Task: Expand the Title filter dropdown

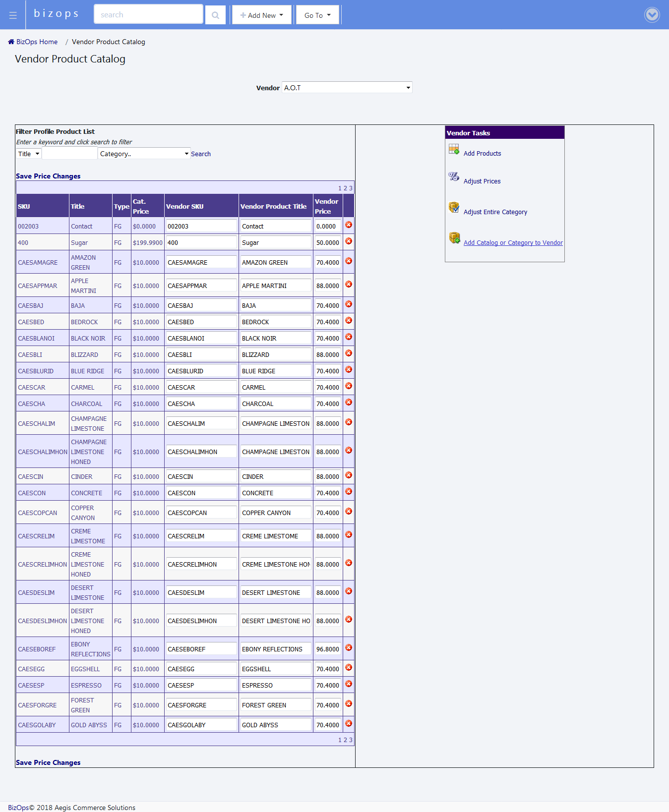Action: [x=29, y=154]
